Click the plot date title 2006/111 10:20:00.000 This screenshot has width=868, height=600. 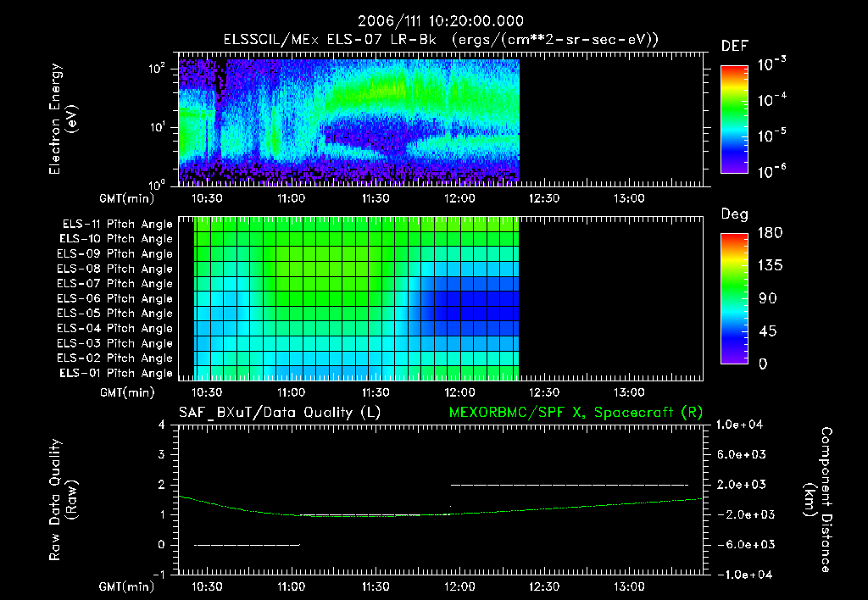[440, 21]
